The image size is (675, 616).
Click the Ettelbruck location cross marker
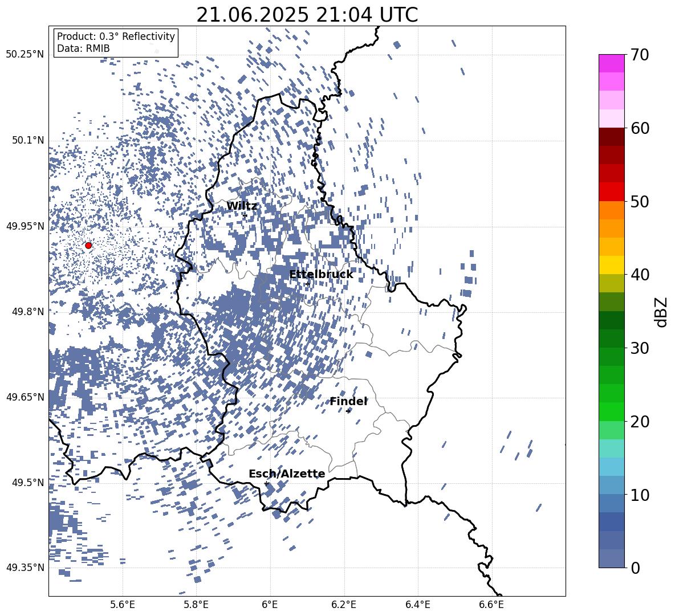[307, 284]
